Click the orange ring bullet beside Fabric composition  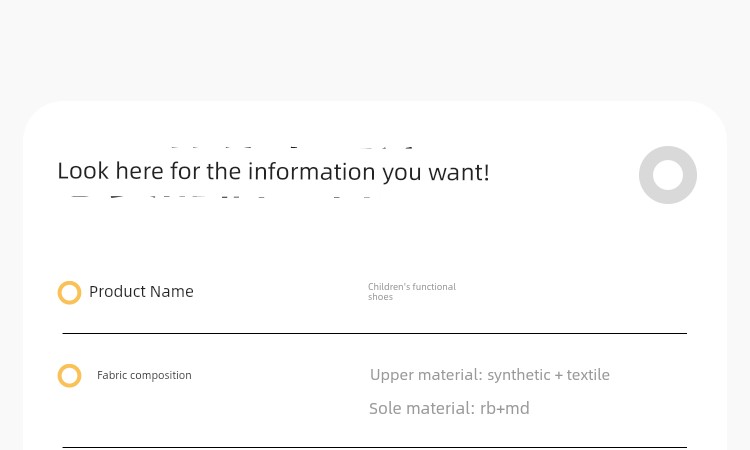tap(69, 375)
